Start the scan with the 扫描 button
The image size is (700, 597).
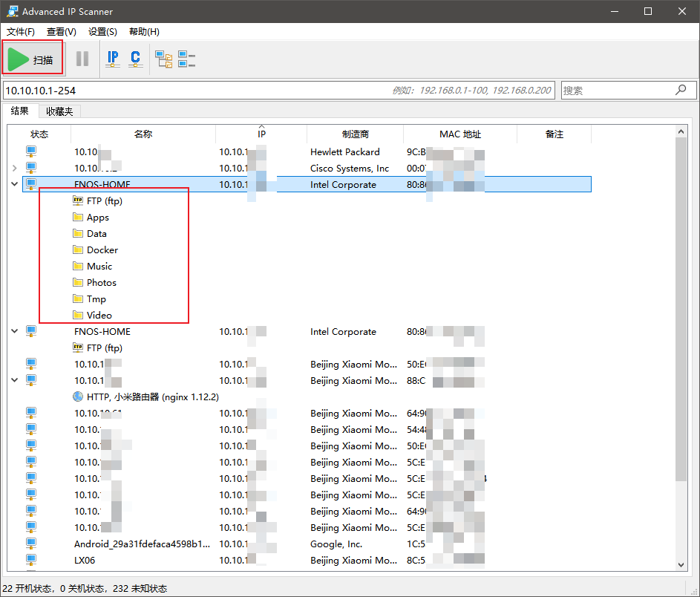[x=32, y=59]
